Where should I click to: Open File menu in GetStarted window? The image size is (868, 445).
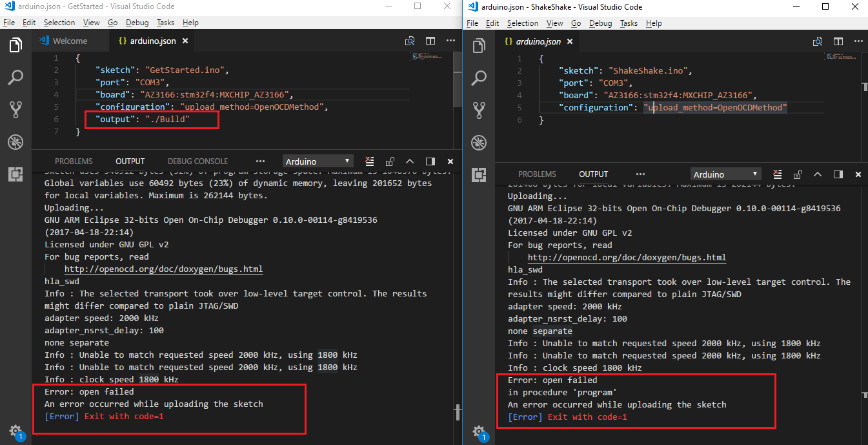[x=9, y=23]
